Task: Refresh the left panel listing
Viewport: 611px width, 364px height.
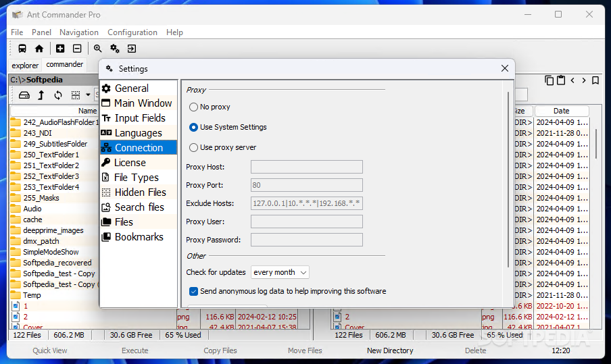Action: pyautogui.click(x=58, y=95)
